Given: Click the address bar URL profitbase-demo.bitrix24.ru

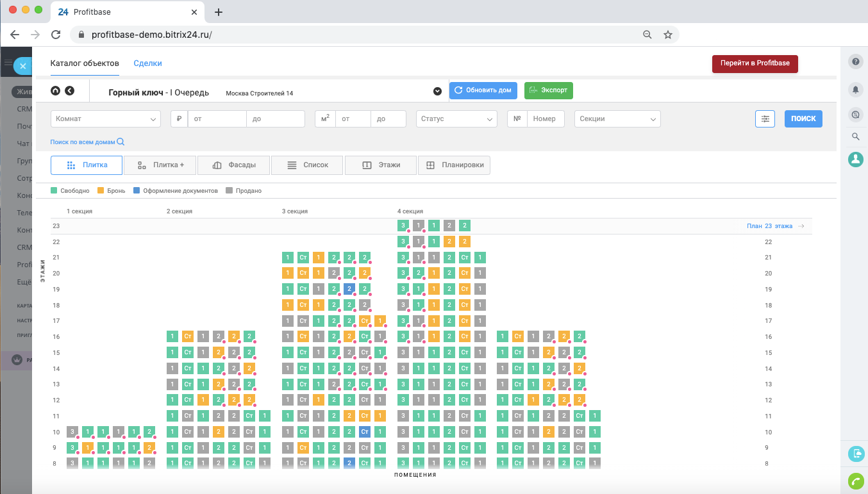Looking at the screenshot, I should tap(152, 35).
